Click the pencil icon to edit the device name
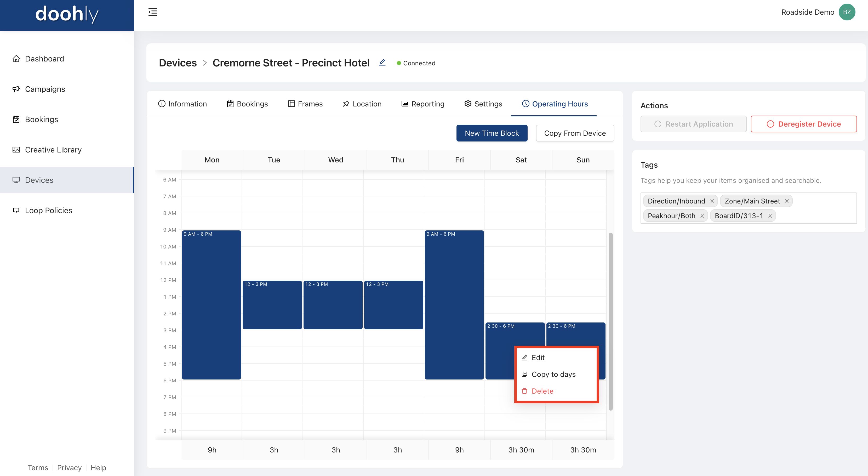The height and width of the screenshot is (476, 868). point(382,63)
